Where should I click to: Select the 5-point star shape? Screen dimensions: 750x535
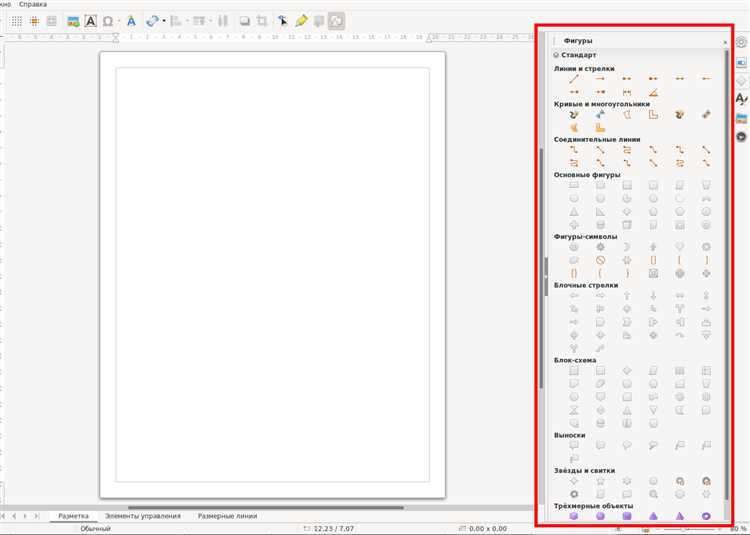[600, 481]
